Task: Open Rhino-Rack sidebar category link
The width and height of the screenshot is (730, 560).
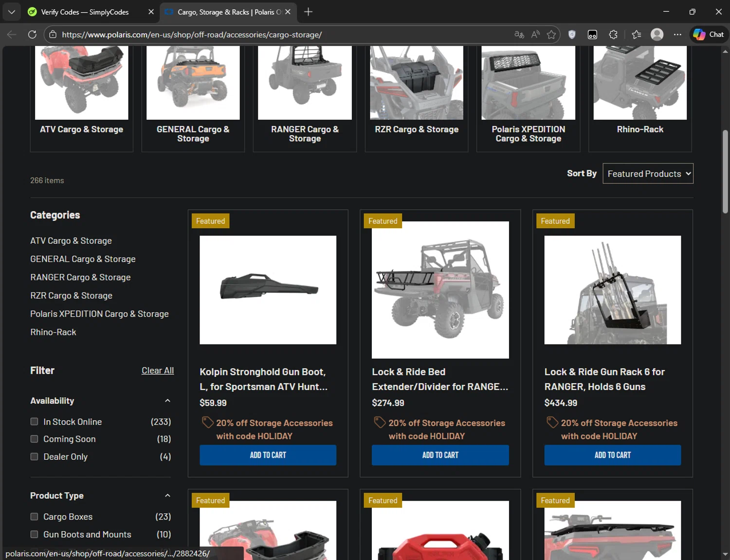Action: [53, 332]
